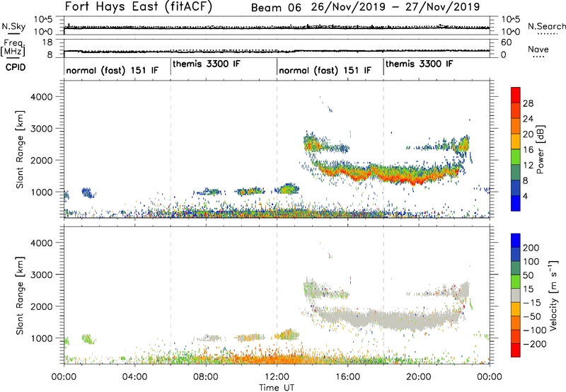Click the power panel 'Slant Range [km]' label
566x392 pixels.
pyautogui.click(x=20, y=149)
